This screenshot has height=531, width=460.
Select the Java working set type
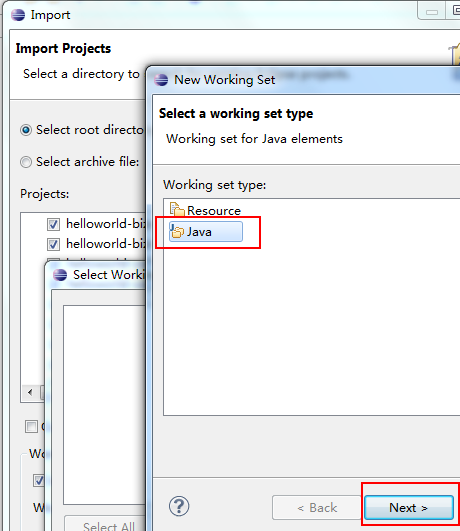[206, 232]
